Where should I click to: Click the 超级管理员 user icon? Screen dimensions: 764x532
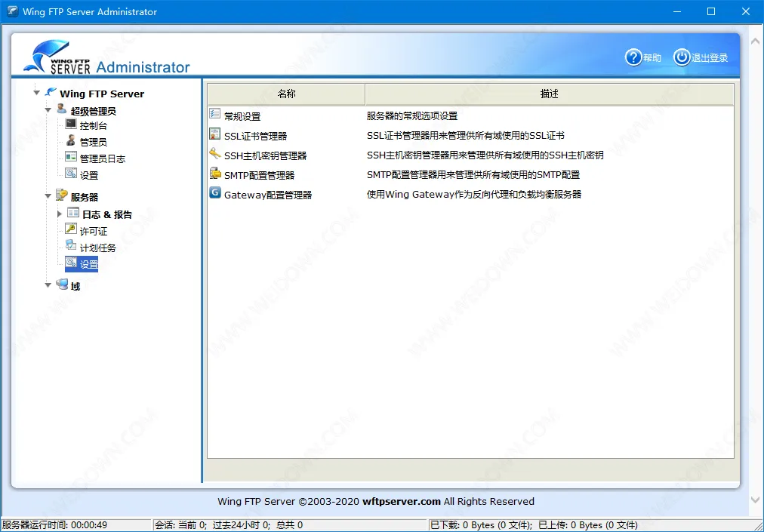pos(61,109)
